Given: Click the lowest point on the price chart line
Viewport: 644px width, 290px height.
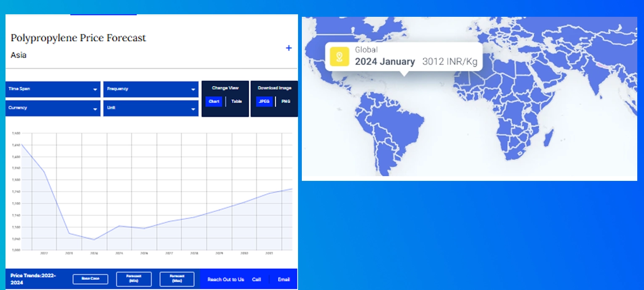Looking at the screenshot, I should coord(94,240).
